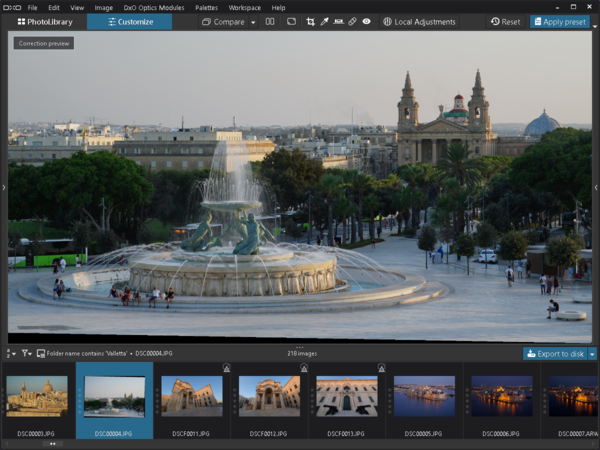Screen dimensions: 600x450
Task: Toggle the Compare view
Action: tap(222, 21)
